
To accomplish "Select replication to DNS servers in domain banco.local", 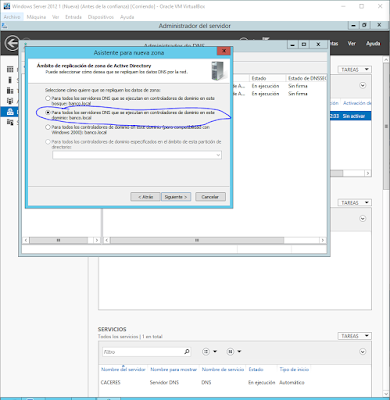I will 48,113.
